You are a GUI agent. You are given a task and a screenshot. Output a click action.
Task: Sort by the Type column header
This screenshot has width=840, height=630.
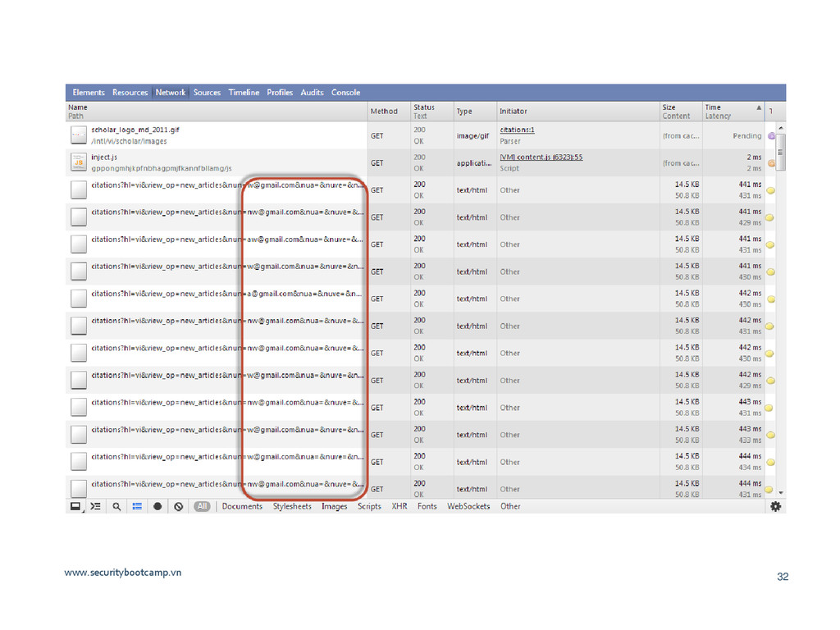[x=475, y=112]
